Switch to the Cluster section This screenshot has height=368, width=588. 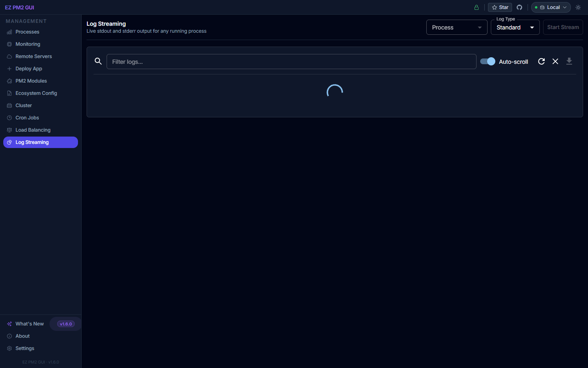23,105
